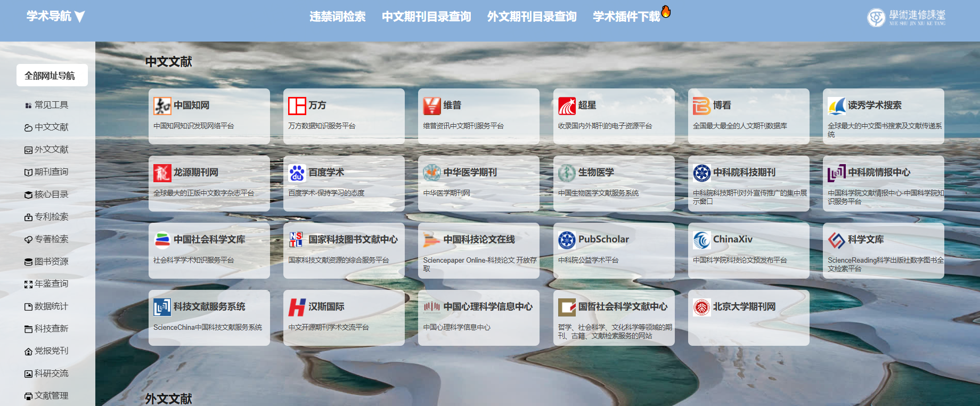Click the ChinaXiv logo icon
The height and width of the screenshot is (406, 980).
coord(701,240)
